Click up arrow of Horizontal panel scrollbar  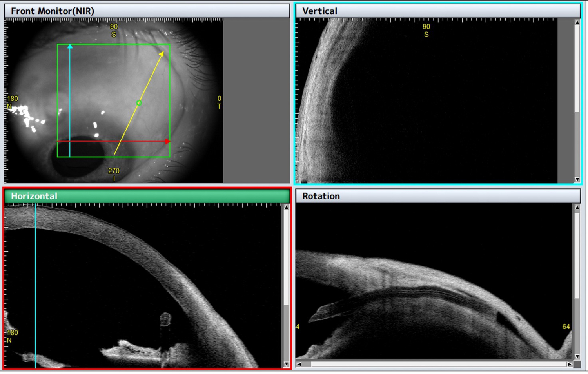286,207
